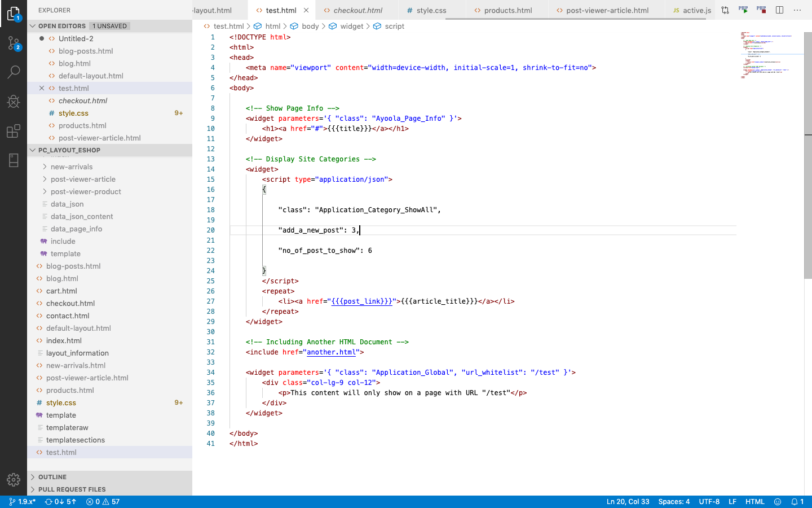Click the Spaces: 4 indentation setting
Viewport: 812px width, 508px height.
(674, 502)
